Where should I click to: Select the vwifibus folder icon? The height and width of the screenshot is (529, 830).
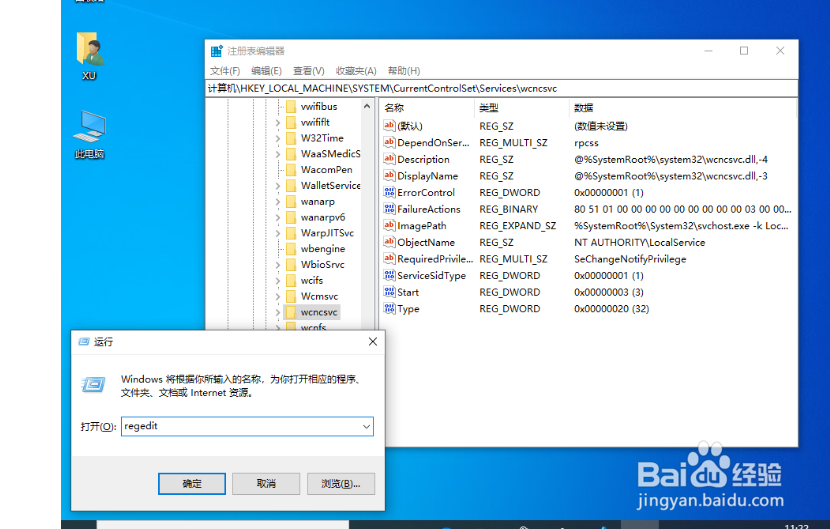pyautogui.click(x=291, y=106)
